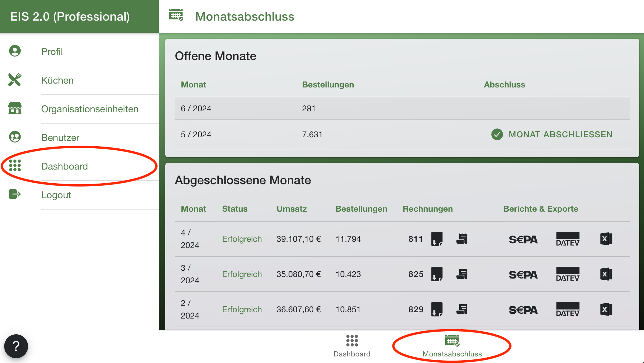Click Monat abschliessen for 5/2024
Viewport: 644px width, 363px height.
pos(552,134)
